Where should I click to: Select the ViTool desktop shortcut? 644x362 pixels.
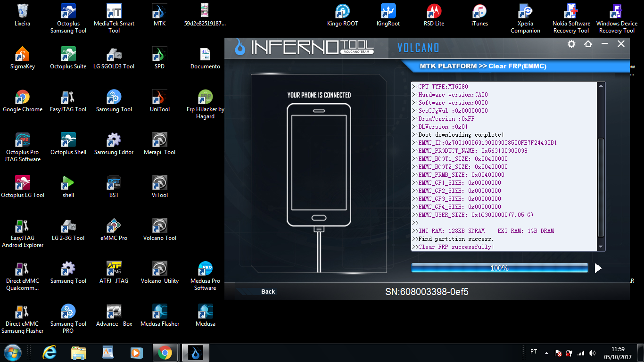tap(159, 187)
